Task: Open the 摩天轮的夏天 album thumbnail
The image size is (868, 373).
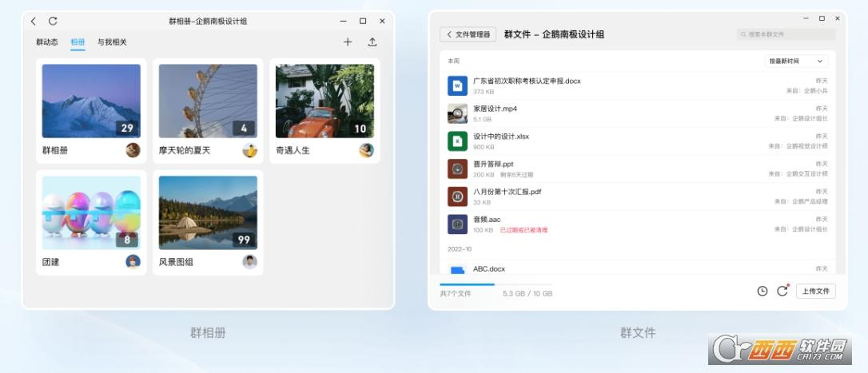Action: [208, 101]
